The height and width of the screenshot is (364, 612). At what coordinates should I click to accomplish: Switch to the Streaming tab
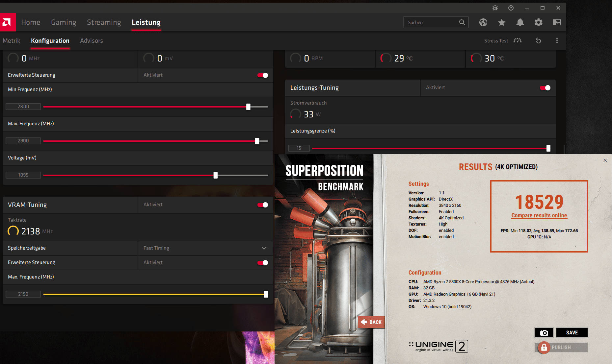click(104, 22)
